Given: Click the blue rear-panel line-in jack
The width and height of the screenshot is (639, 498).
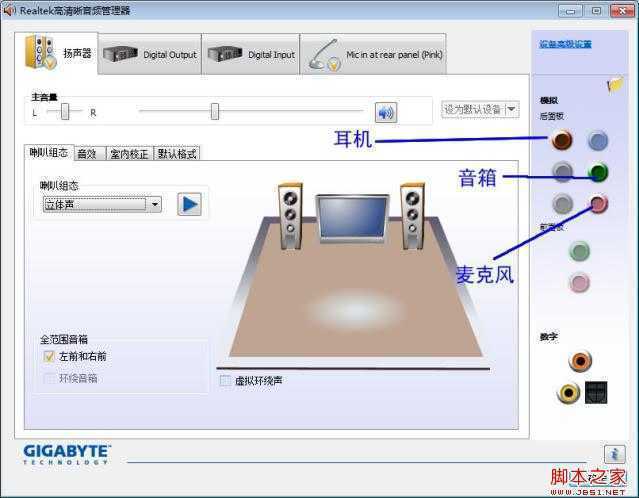Looking at the screenshot, I should (597, 141).
